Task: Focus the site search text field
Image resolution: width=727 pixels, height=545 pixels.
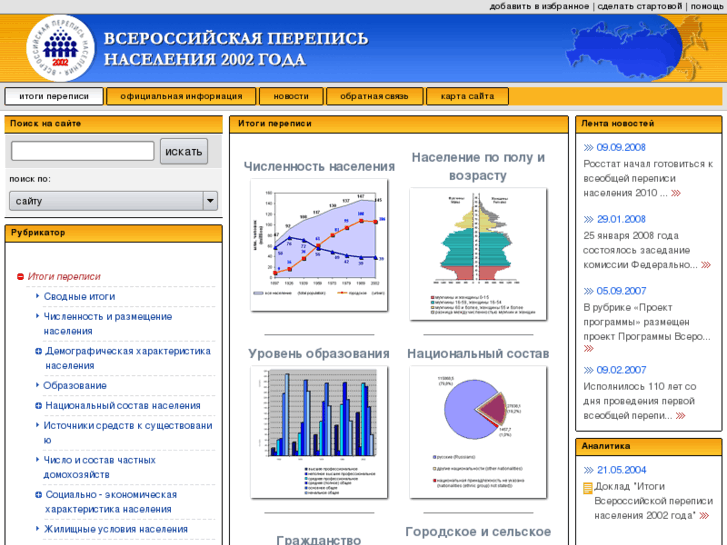Action: coord(83,151)
